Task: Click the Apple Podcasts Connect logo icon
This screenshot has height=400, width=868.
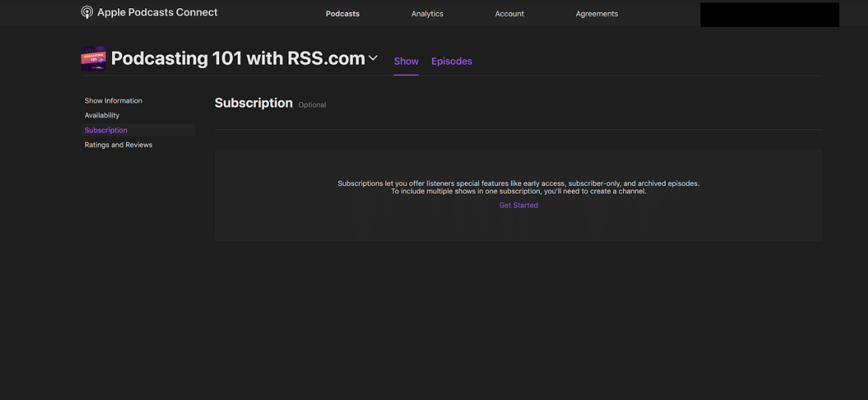Action: [87, 12]
